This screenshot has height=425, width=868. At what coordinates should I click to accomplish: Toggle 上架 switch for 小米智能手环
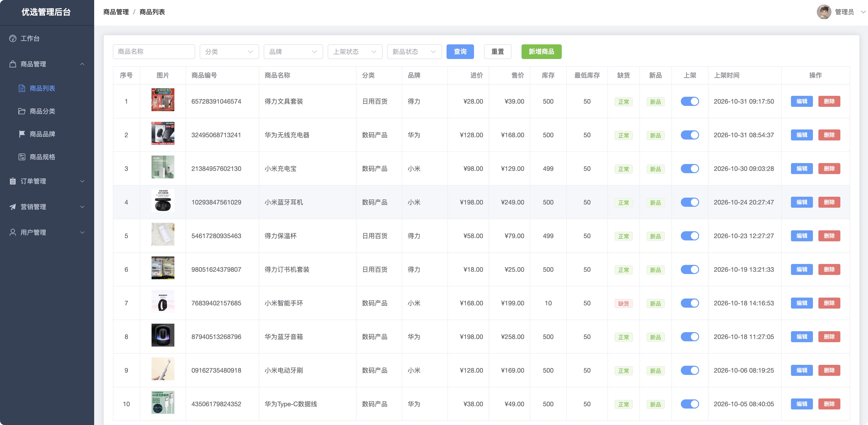coord(690,303)
